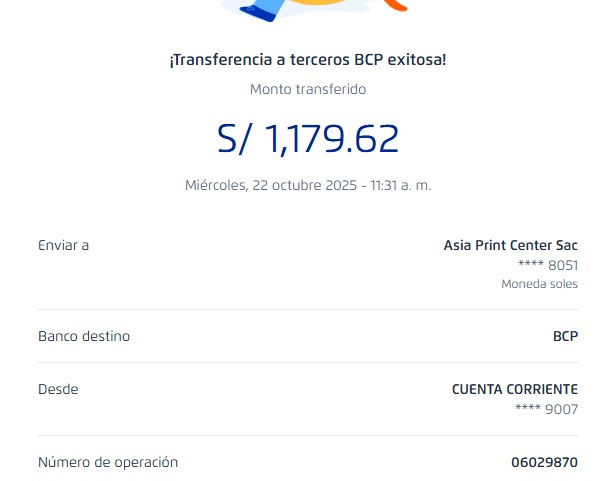This screenshot has height=481, width=613.
Task: Click source account ending in 9007
Action: click(546, 409)
